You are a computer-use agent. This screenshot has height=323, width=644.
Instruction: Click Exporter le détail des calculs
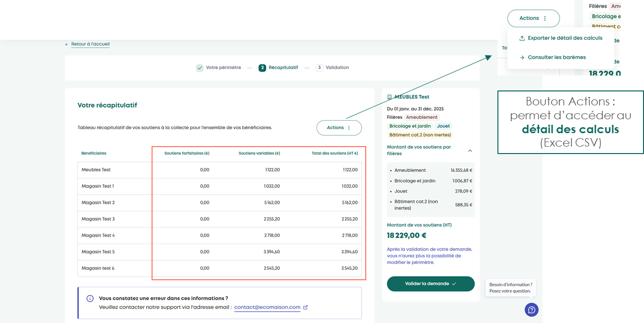pyautogui.click(x=565, y=38)
